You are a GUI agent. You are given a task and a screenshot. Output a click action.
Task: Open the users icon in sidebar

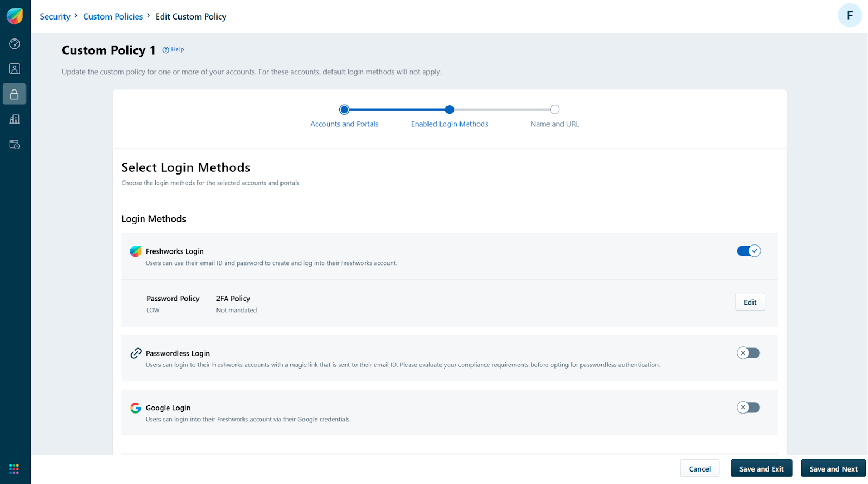[15, 69]
